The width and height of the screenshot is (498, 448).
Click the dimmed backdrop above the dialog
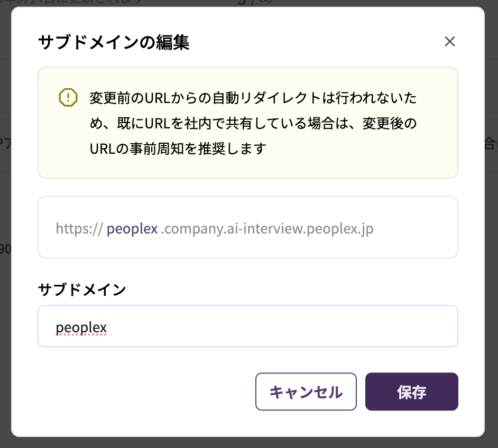317,3
